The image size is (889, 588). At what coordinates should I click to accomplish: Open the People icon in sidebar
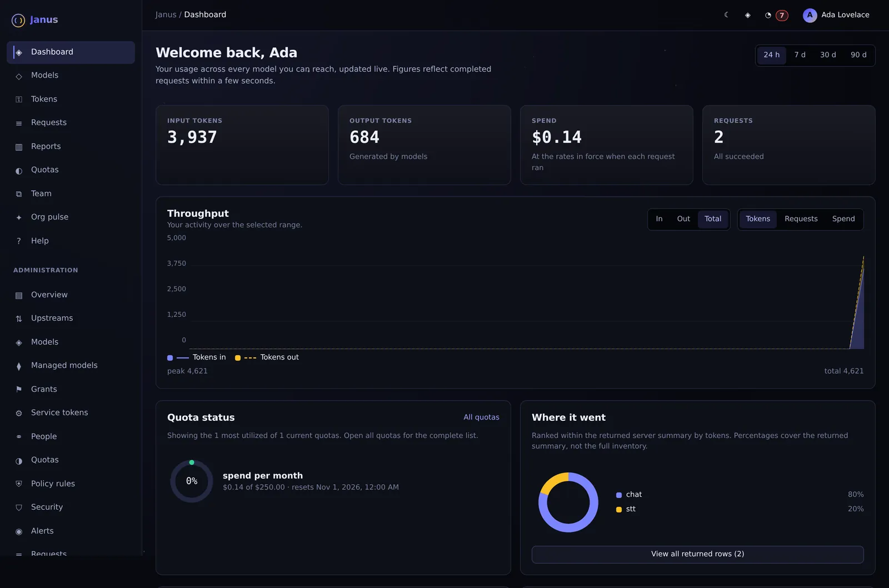(x=19, y=437)
